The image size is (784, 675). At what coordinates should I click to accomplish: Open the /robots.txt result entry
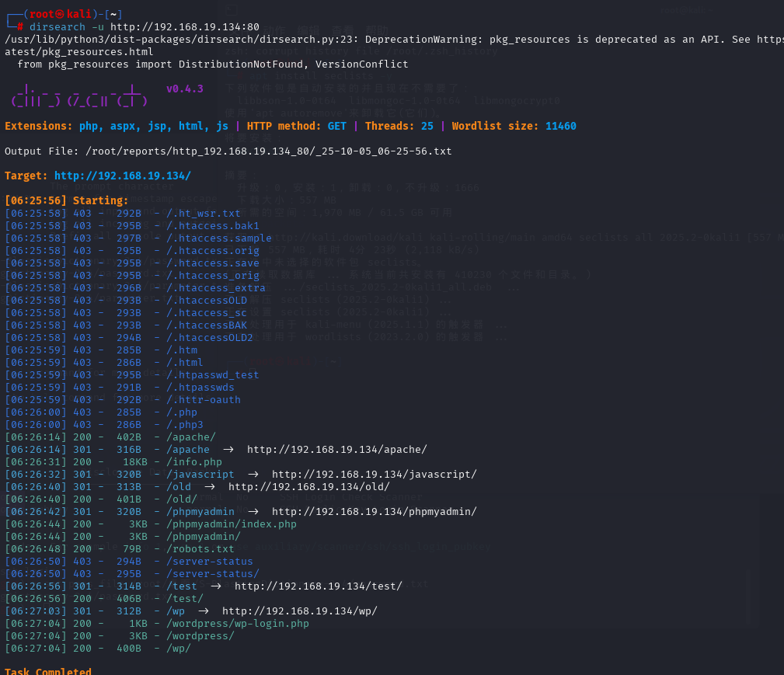point(200,548)
